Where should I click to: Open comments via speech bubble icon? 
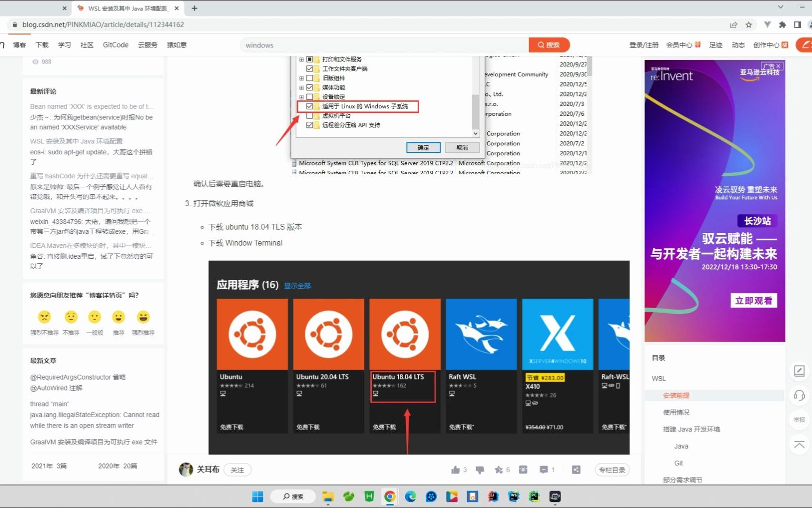(x=544, y=469)
